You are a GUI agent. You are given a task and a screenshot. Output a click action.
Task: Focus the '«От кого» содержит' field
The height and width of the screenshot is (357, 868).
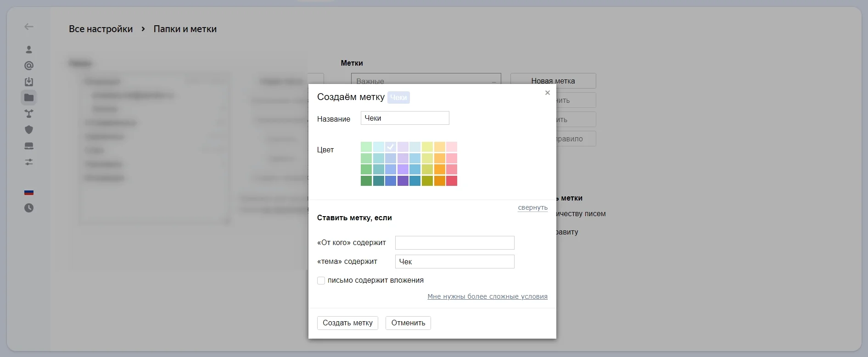(x=454, y=243)
